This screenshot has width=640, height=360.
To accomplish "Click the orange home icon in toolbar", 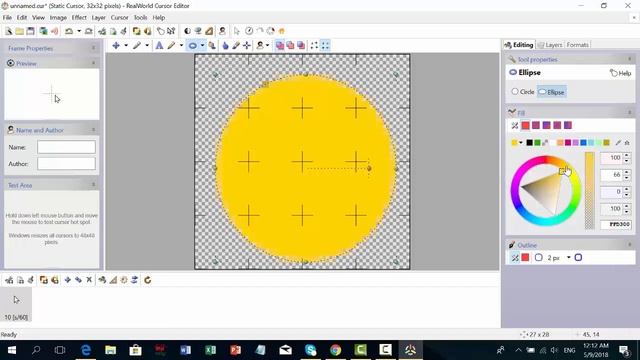I will pyautogui.click(x=282, y=31).
